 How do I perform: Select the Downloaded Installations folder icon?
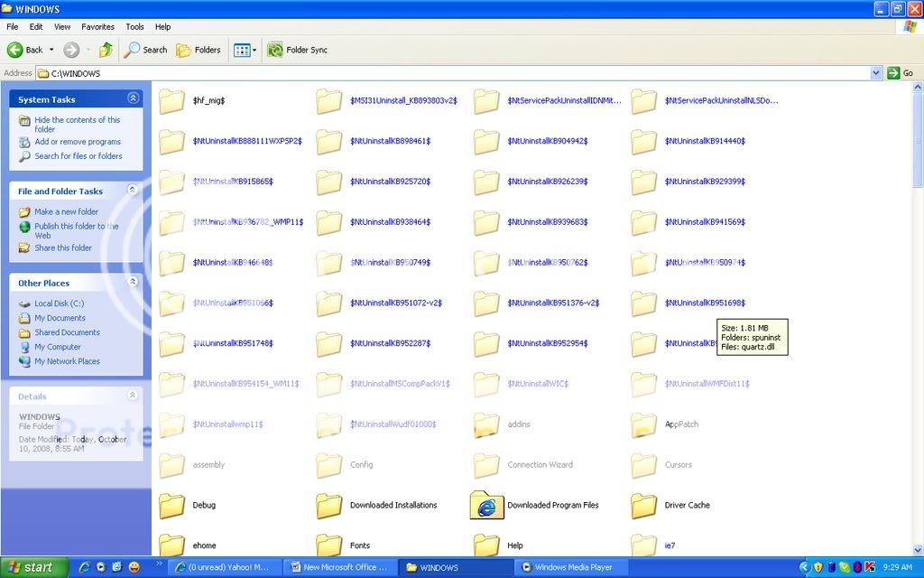328,506
